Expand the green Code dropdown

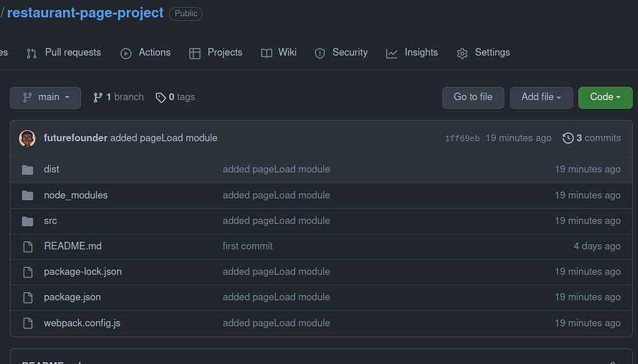[605, 98]
